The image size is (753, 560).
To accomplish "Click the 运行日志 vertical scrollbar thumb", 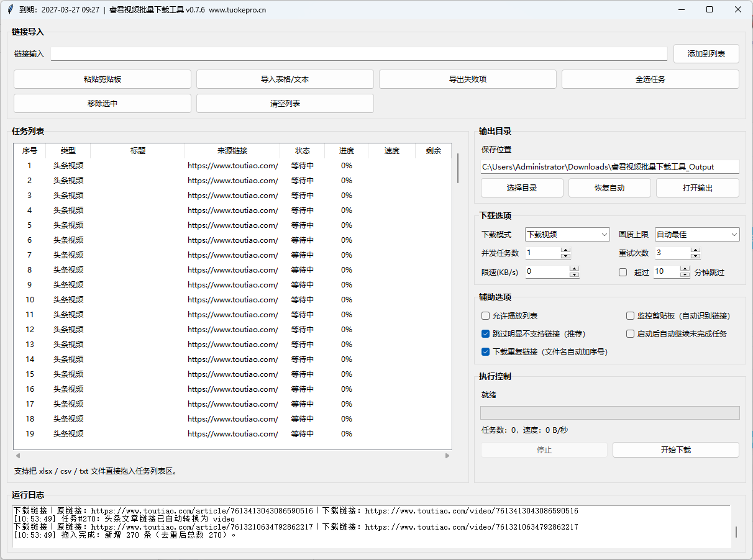I will [736, 532].
